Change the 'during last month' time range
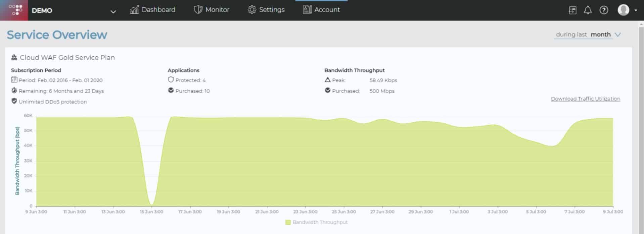Viewport: 644px width, 234px height. tap(588, 35)
